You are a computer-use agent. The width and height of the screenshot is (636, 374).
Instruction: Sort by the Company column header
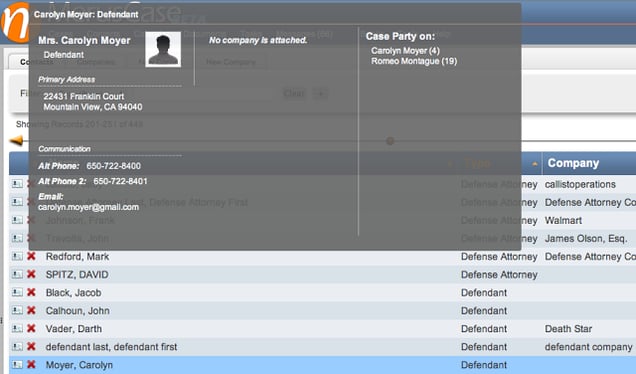point(573,163)
